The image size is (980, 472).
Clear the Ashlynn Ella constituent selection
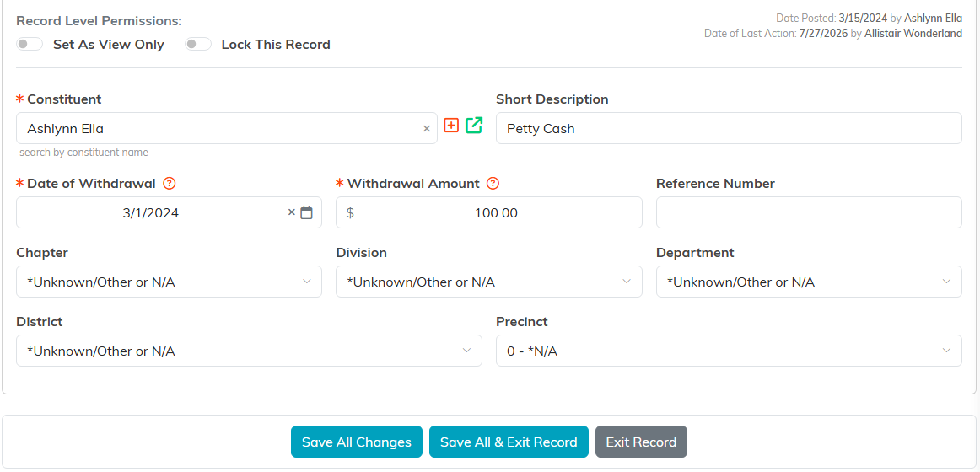pos(427,129)
